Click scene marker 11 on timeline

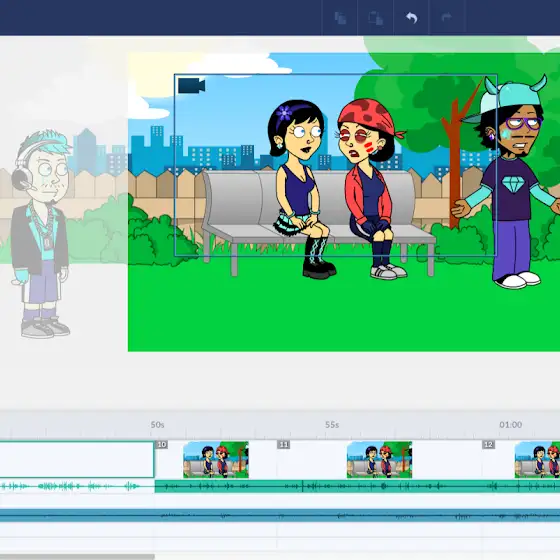(284, 444)
